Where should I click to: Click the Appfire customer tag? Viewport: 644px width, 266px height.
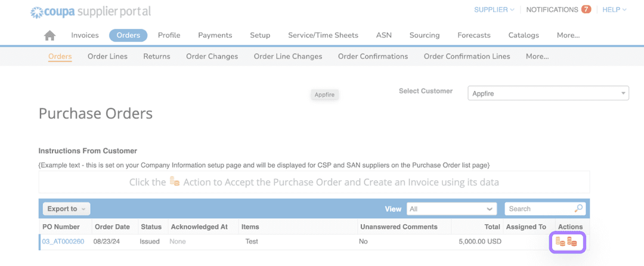point(324,95)
